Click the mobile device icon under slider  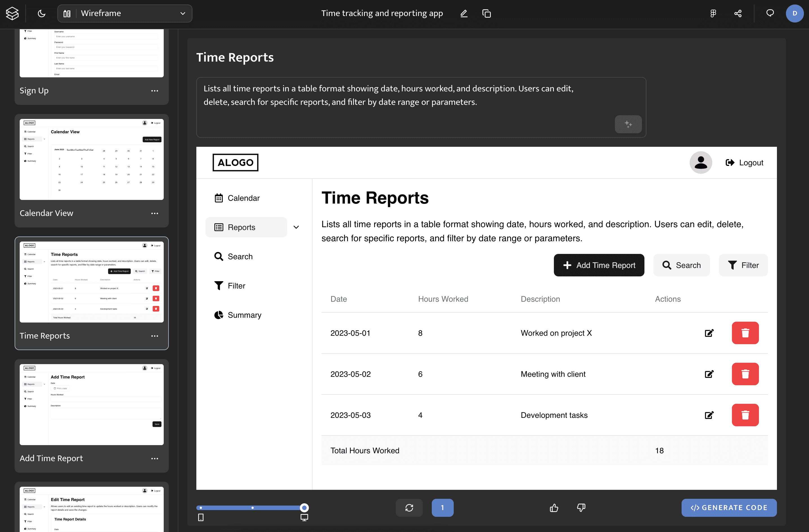[201, 517]
